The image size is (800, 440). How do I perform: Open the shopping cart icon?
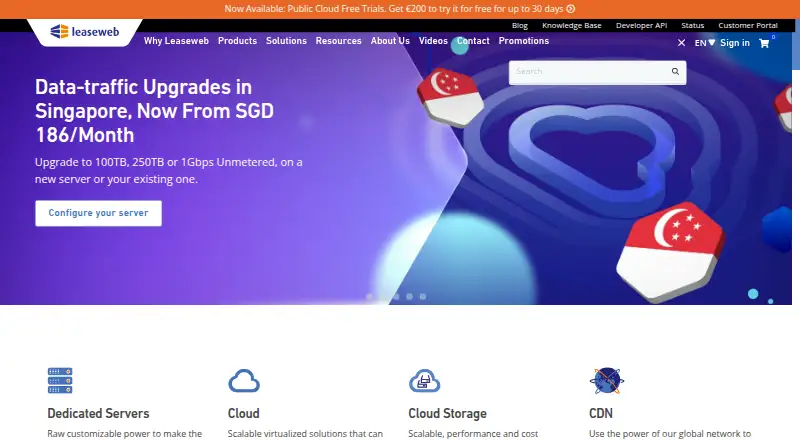[x=764, y=43]
